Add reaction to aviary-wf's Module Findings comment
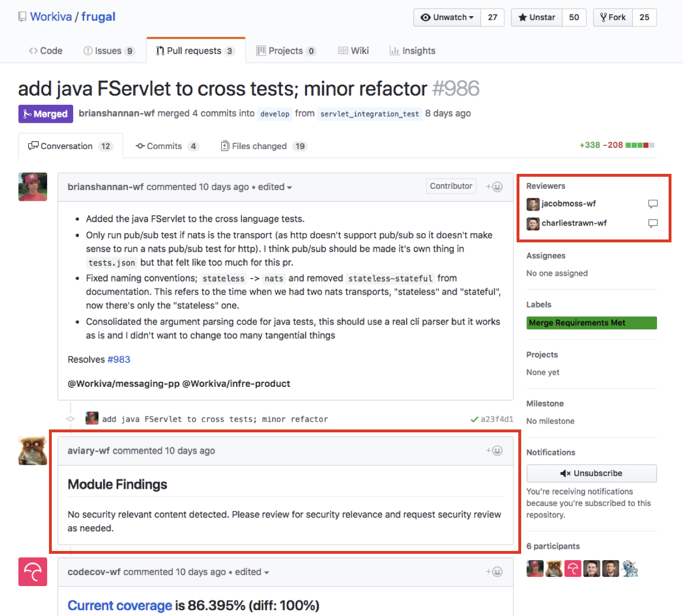 494,451
